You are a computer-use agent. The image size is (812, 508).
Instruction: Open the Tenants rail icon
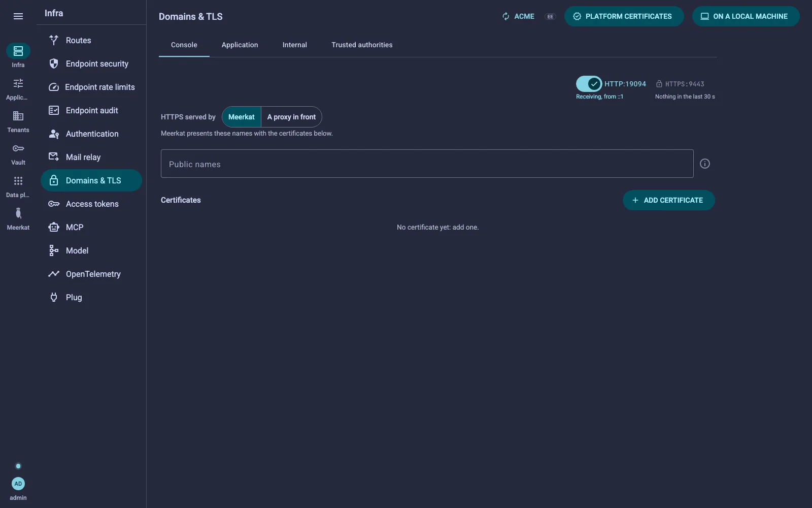click(18, 116)
